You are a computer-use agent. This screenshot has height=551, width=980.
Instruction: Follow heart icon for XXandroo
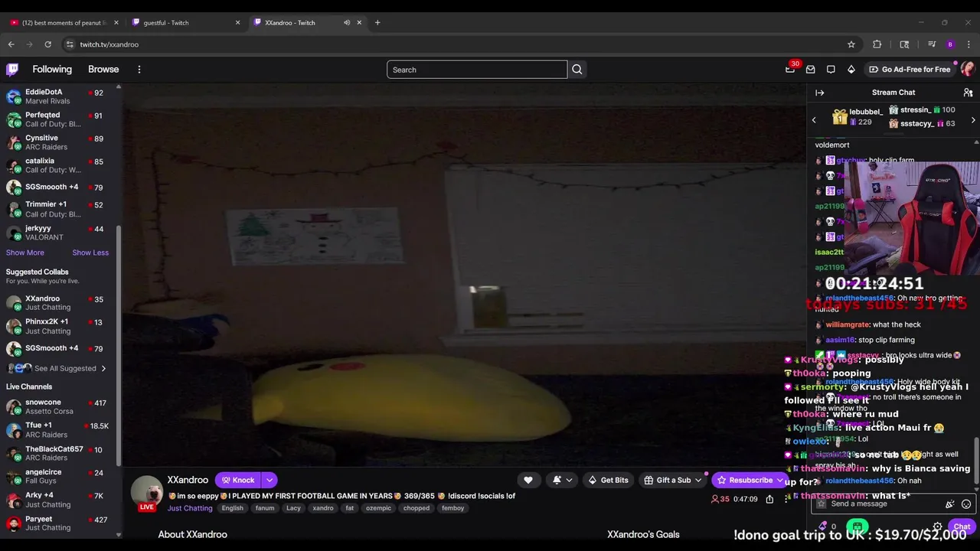point(528,480)
